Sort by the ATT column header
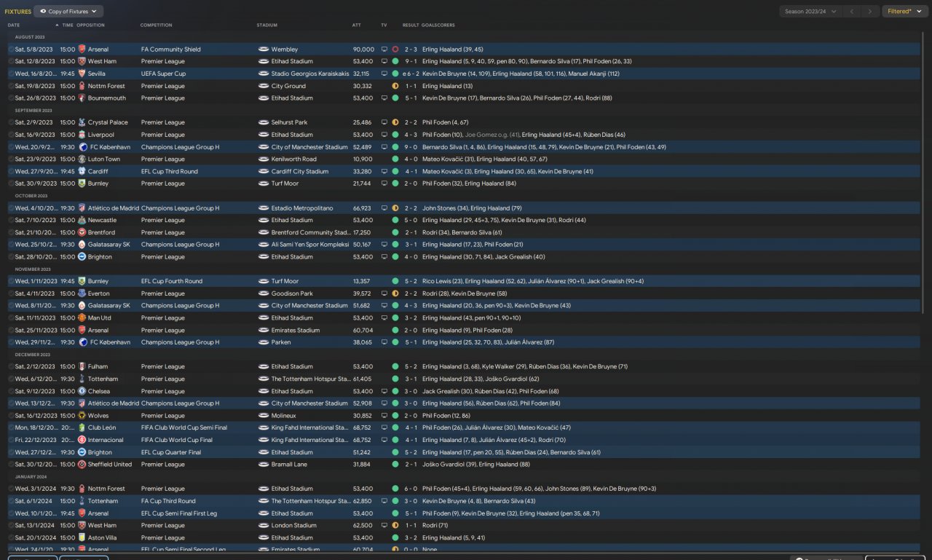Viewport: 932px width, 560px height. point(357,25)
